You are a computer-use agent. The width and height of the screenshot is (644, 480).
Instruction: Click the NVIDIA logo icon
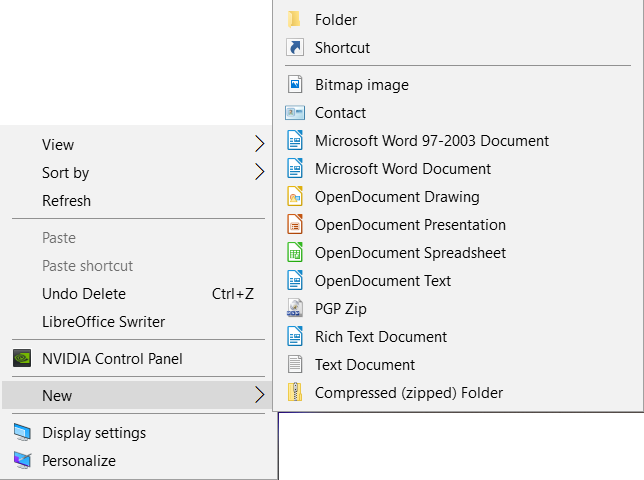click(22, 358)
